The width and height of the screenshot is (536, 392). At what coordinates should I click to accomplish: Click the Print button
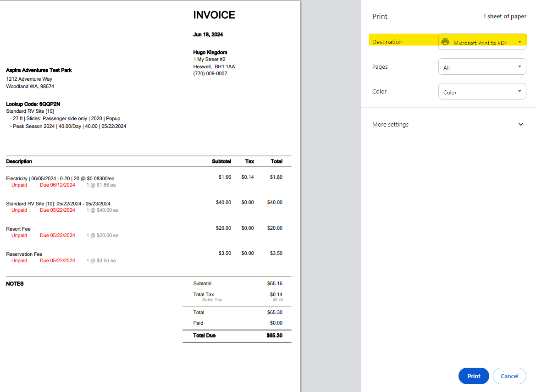(x=474, y=376)
